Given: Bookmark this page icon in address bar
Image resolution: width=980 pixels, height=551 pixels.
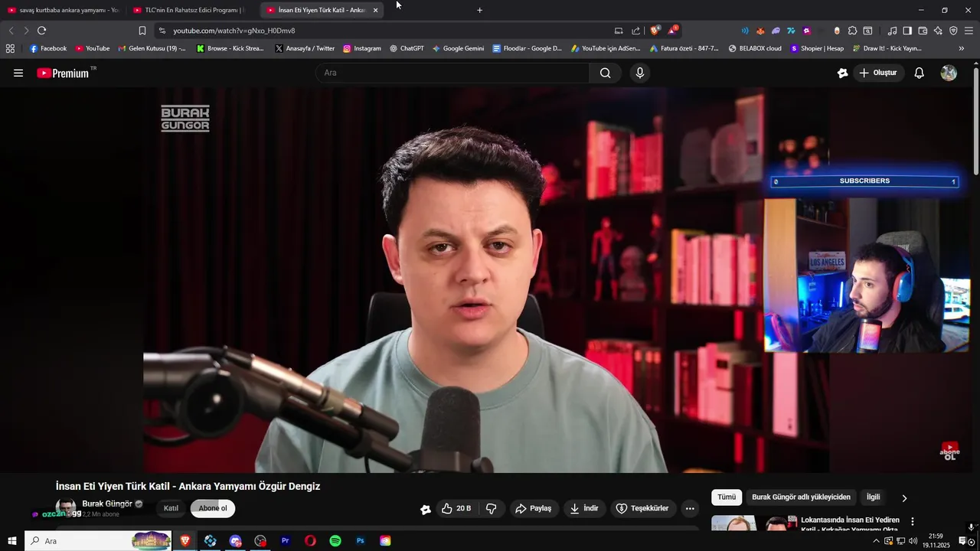Looking at the screenshot, I should coord(142,31).
